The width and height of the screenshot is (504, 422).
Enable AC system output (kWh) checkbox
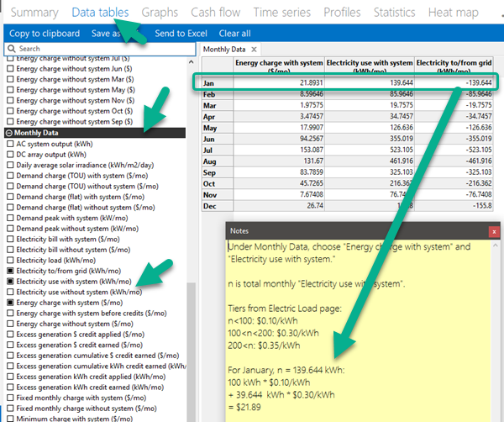click(10, 144)
